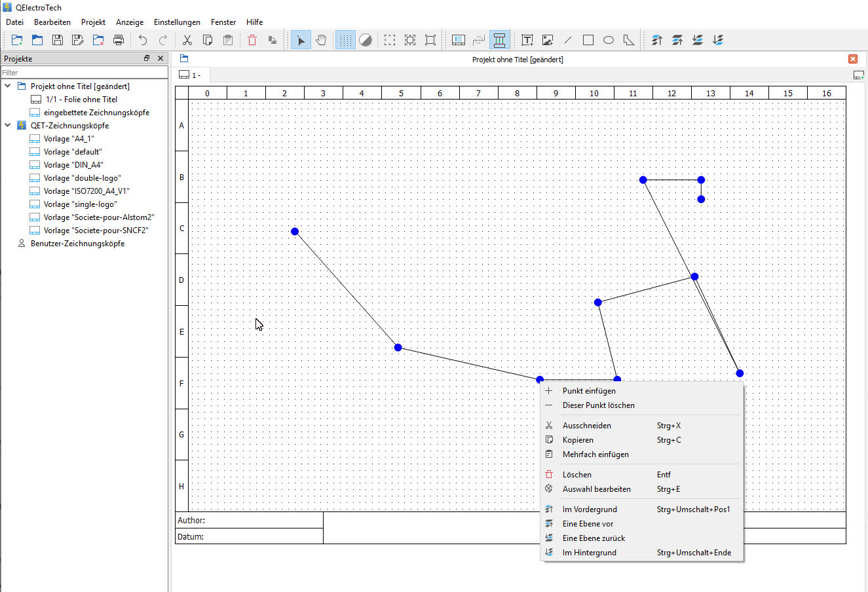The image size is (868, 592).
Task: Click the save project icon
Action: point(58,41)
